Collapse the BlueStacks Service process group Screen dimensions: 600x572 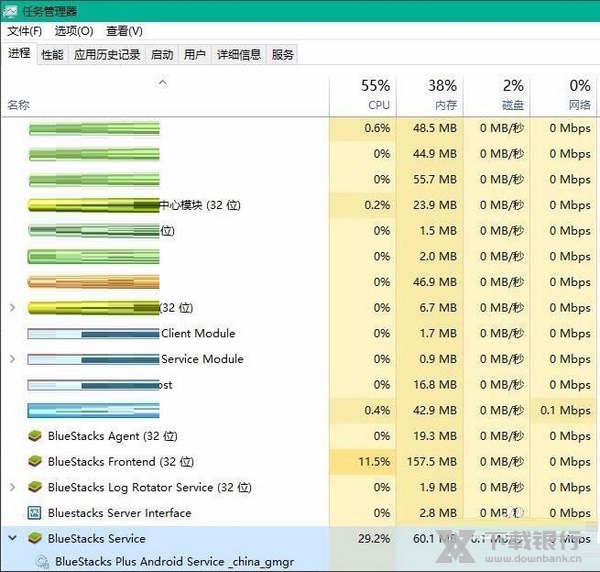(x=12, y=539)
